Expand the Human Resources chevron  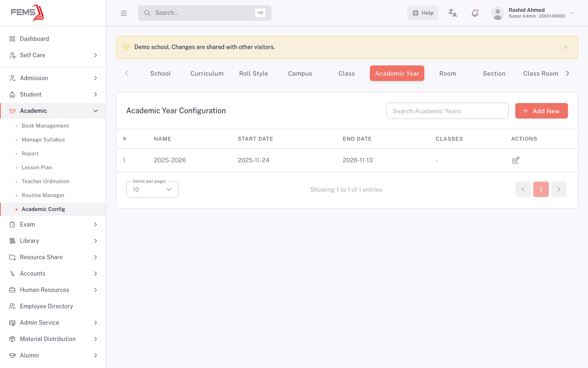click(x=96, y=290)
